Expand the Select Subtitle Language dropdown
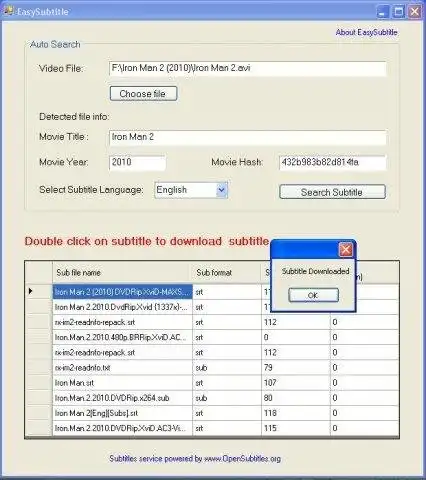The image size is (426, 480). pyautogui.click(x=222, y=190)
